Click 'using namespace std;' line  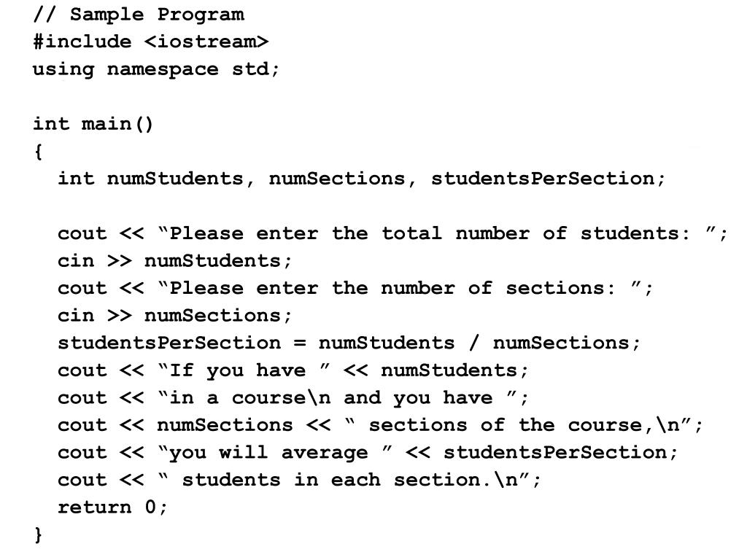[x=156, y=69]
